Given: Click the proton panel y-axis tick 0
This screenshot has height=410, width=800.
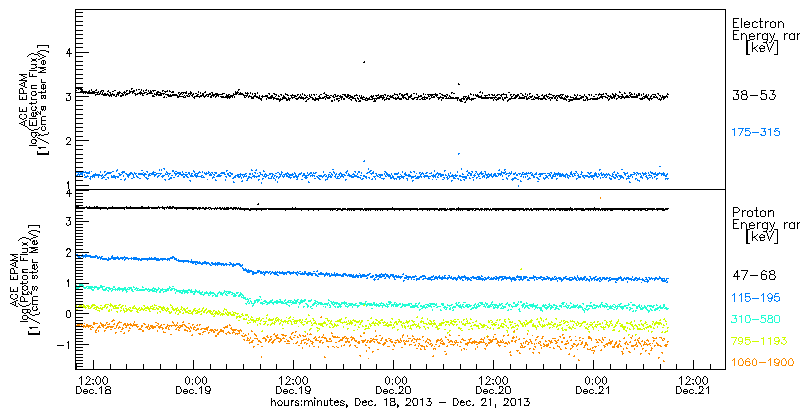Looking at the screenshot, I should 69,314.
